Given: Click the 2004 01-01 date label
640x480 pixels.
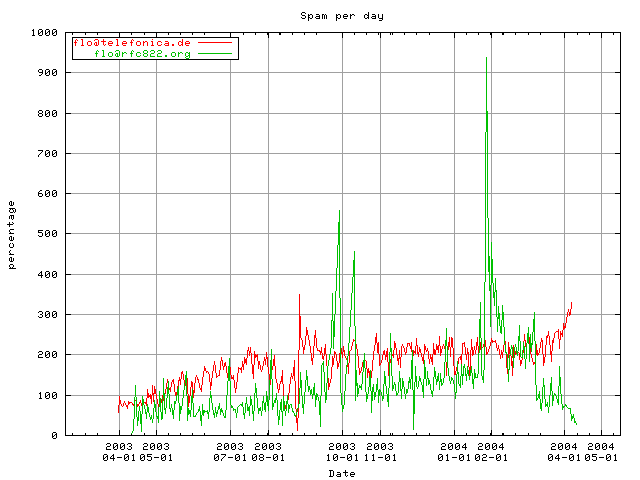Looking at the screenshot, I should (454, 452).
